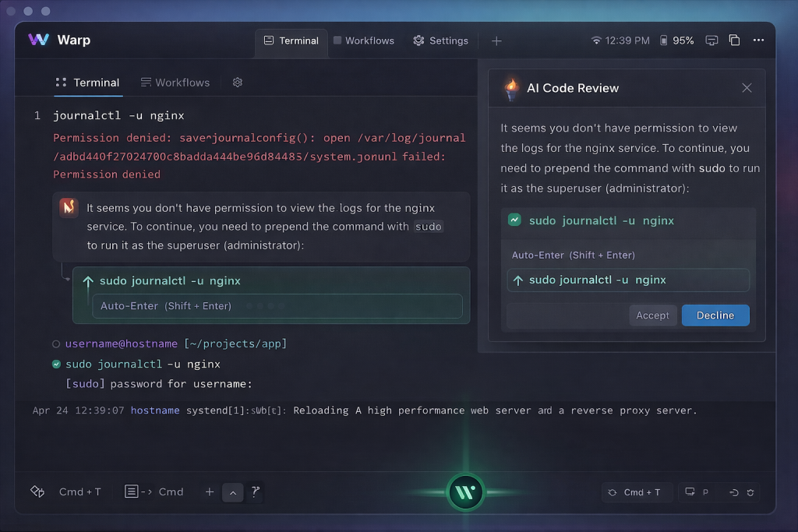Click the copy windows icon at top right
Viewport: 798px width, 532px height.
pyautogui.click(x=734, y=40)
